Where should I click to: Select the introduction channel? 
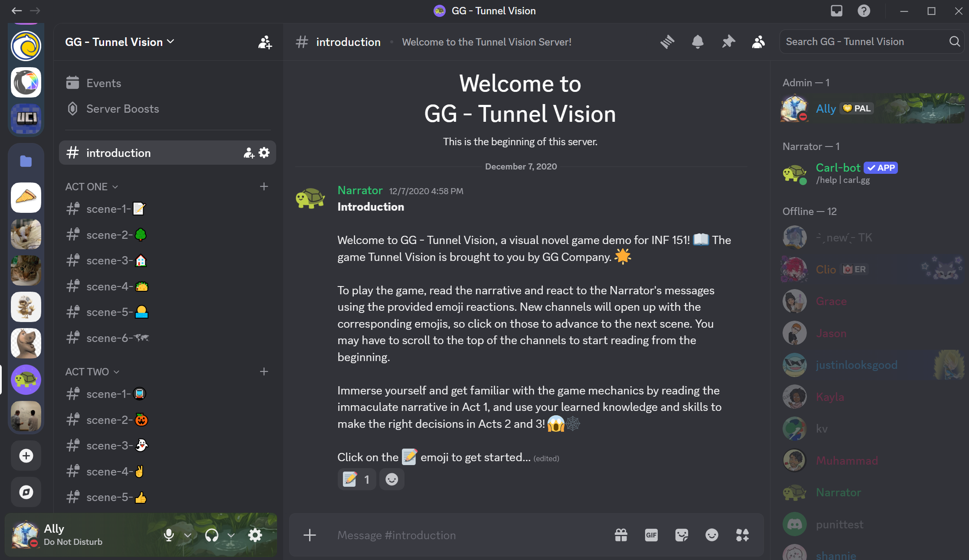coord(167,153)
